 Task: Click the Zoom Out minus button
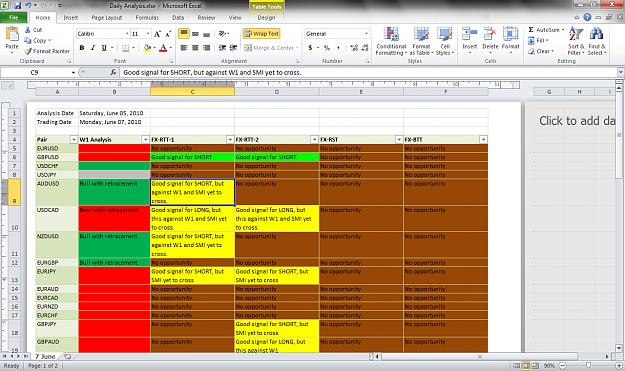coord(562,365)
